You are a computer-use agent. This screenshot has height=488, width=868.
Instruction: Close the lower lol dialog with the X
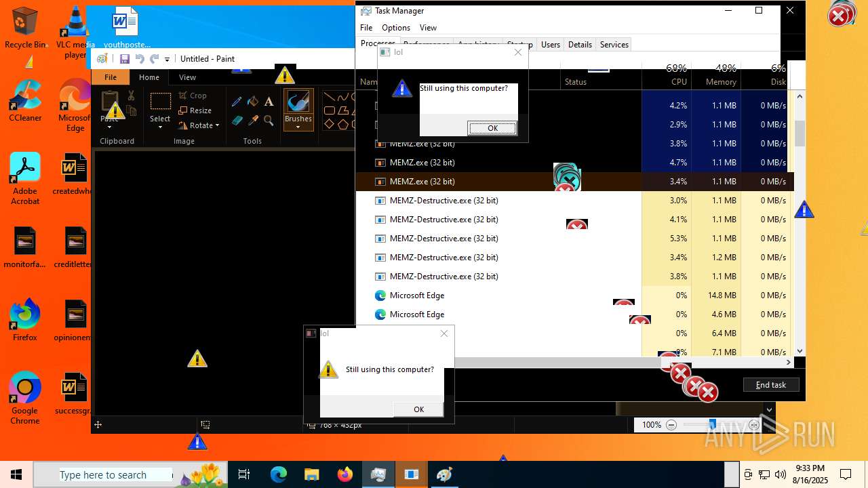[x=444, y=333]
